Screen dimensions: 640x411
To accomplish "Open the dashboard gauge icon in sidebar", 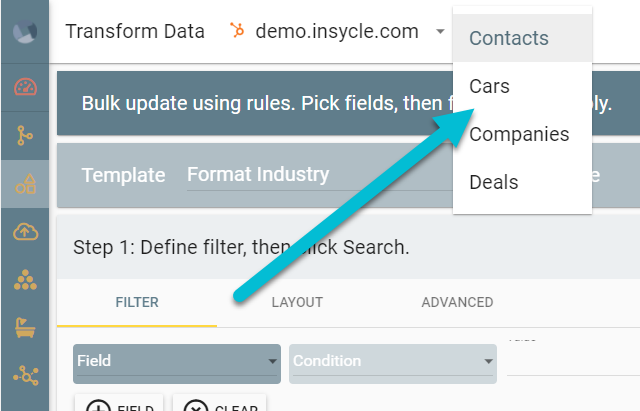I will click(x=25, y=87).
